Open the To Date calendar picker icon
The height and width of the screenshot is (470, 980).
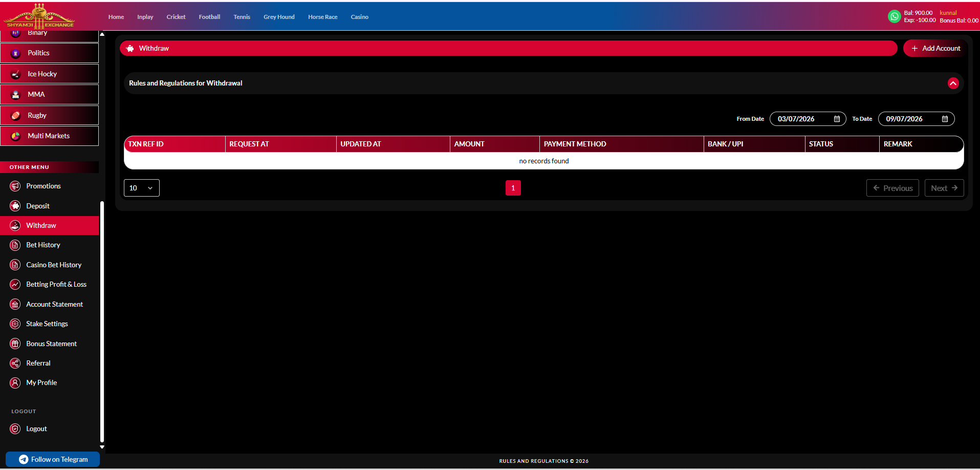[x=945, y=119]
